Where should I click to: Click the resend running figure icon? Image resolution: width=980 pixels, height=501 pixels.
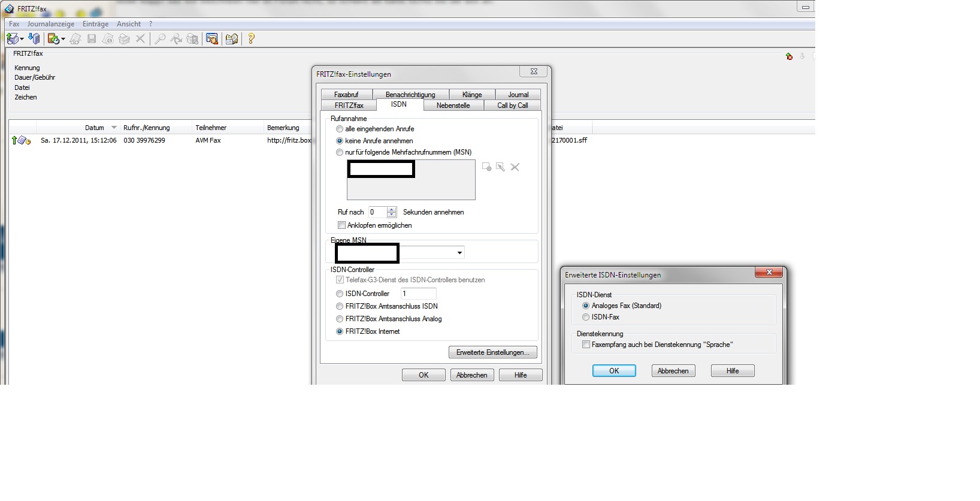(x=176, y=39)
